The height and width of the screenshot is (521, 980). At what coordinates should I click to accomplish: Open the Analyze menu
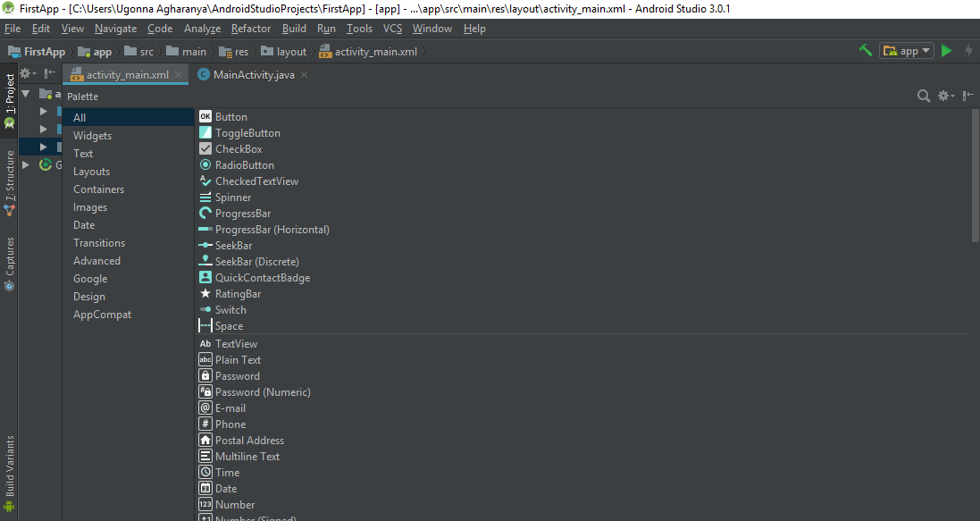(202, 29)
